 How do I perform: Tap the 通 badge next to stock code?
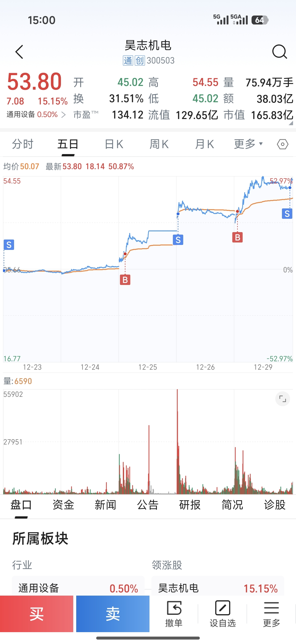tap(128, 60)
